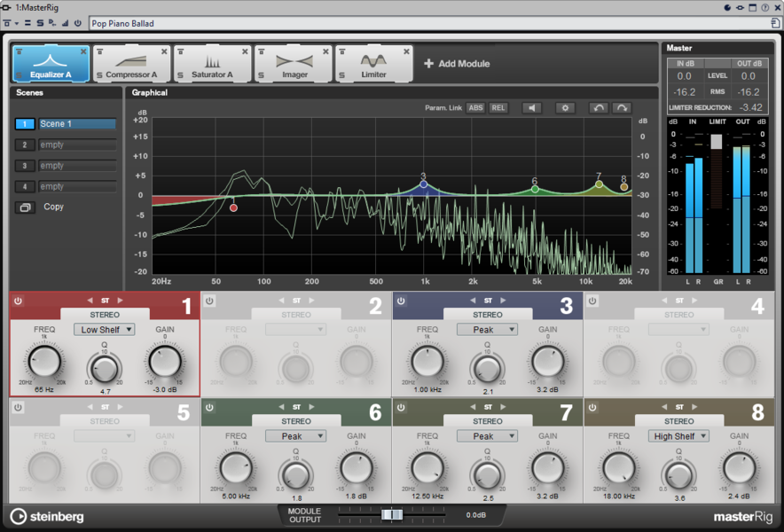Viewport: 784px width, 532px height.
Task: Enable REL parameter link
Action: pyautogui.click(x=498, y=108)
